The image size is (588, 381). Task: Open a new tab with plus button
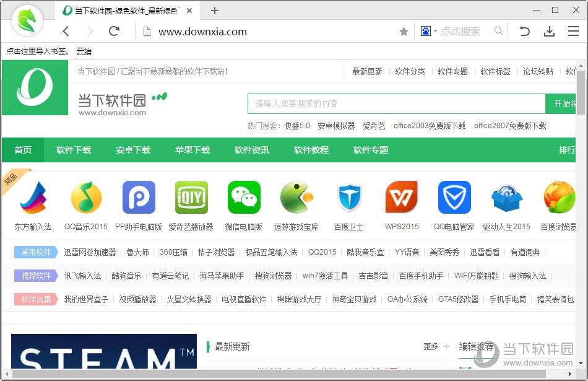tap(215, 11)
